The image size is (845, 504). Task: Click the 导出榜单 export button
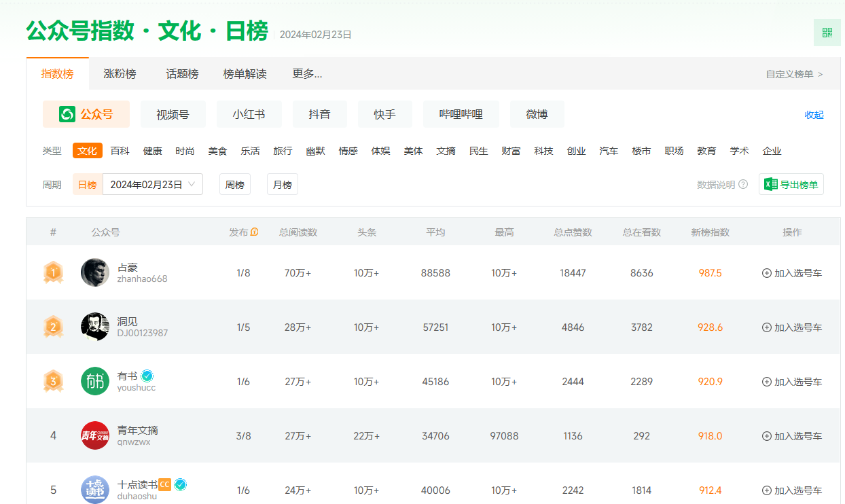coord(791,184)
